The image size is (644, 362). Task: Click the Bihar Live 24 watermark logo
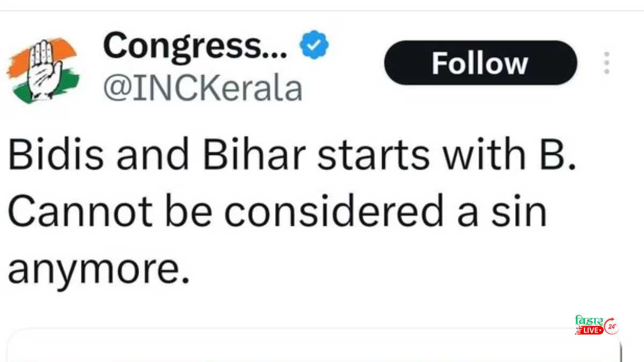coord(597,326)
